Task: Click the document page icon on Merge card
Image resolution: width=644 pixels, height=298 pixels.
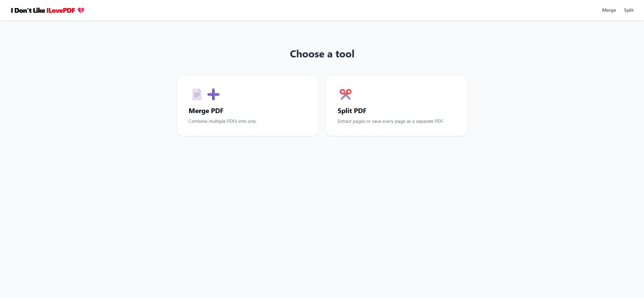Action: tap(197, 94)
